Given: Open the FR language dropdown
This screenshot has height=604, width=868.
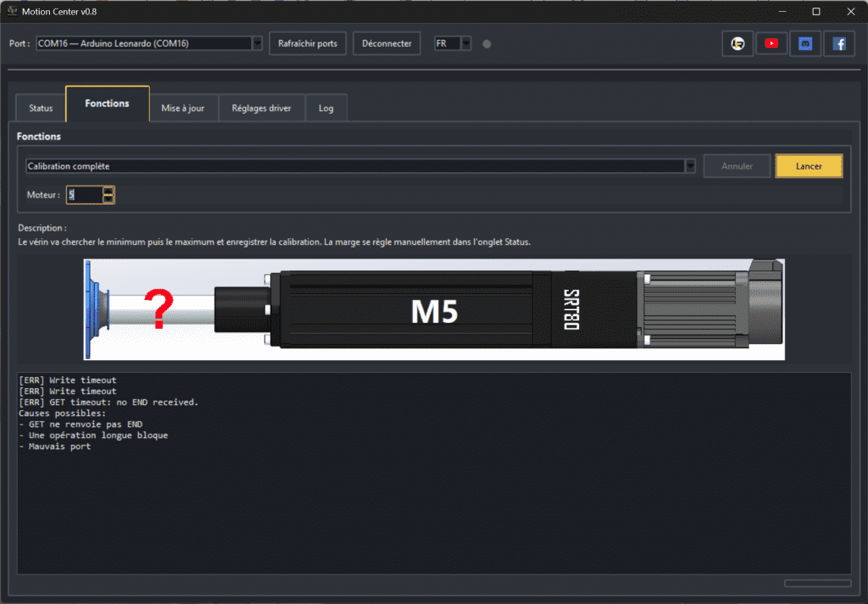Looking at the screenshot, I should [x=465, y=43].
